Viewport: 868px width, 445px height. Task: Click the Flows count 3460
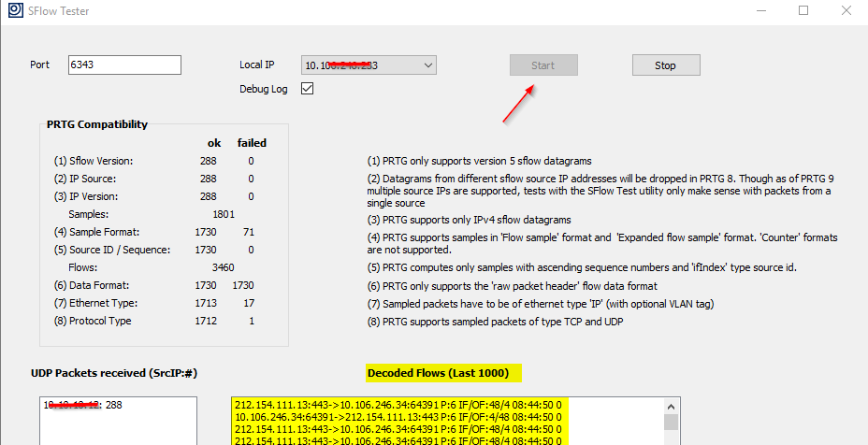pos(224,267)
